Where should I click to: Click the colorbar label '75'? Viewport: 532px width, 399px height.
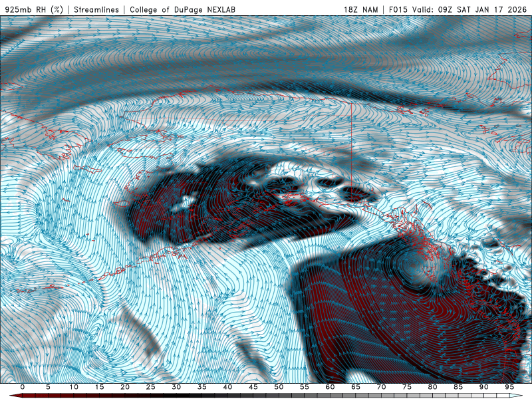point(407,387)
